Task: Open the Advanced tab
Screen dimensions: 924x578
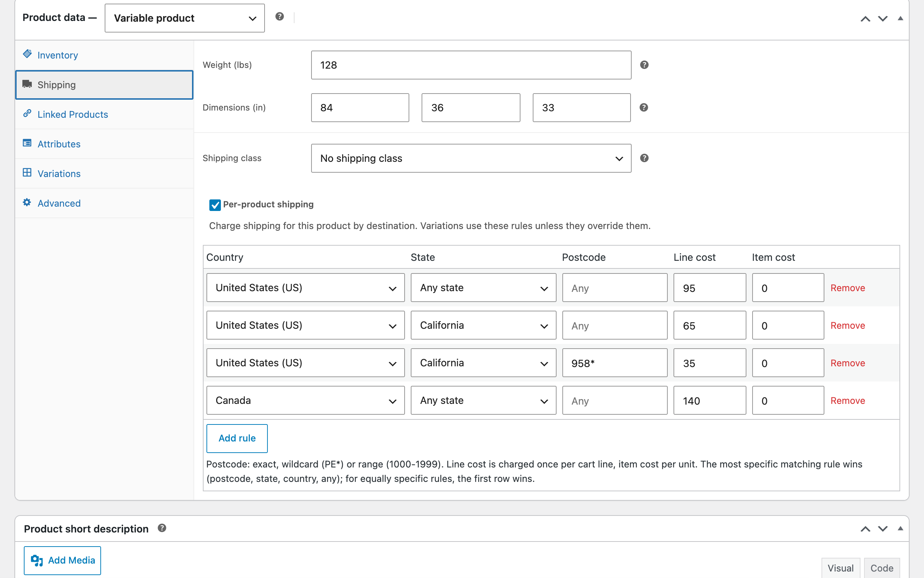Action: coord(104,203)
